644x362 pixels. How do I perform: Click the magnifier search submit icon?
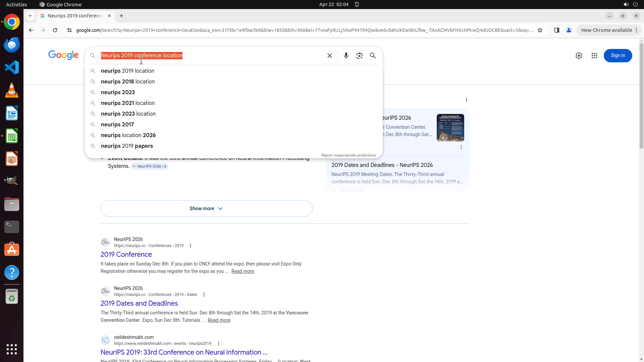(373, 56)
